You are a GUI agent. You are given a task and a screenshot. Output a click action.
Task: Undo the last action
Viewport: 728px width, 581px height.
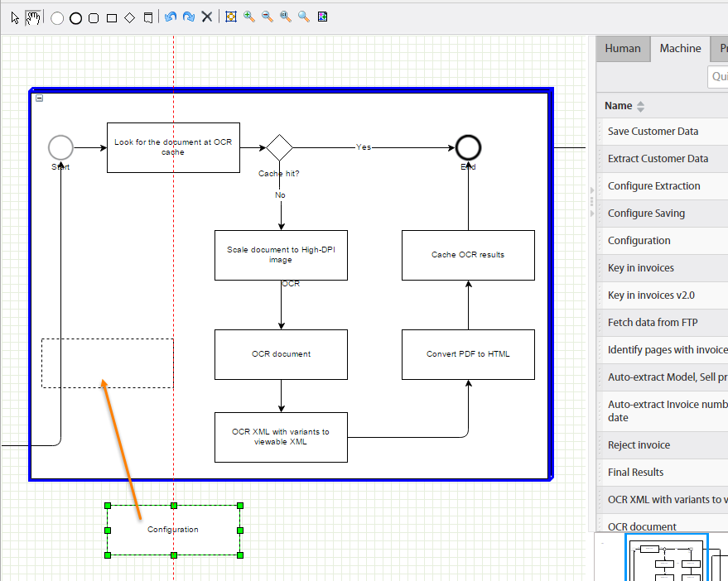171,17
